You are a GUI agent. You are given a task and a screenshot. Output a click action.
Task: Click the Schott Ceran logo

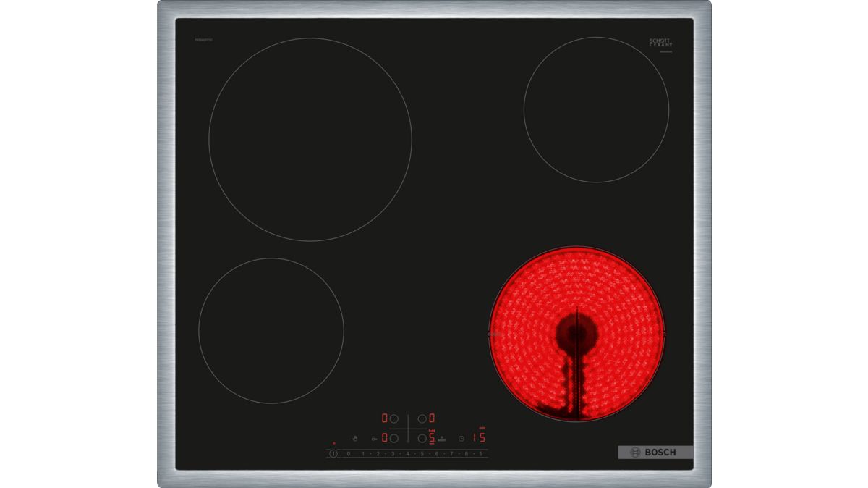point(660,43)
